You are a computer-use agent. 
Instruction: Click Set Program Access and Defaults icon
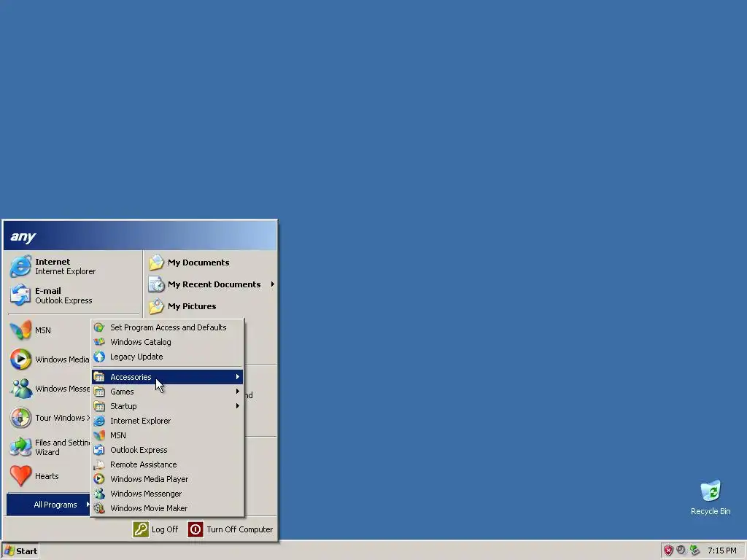click(x=99, y=327)
